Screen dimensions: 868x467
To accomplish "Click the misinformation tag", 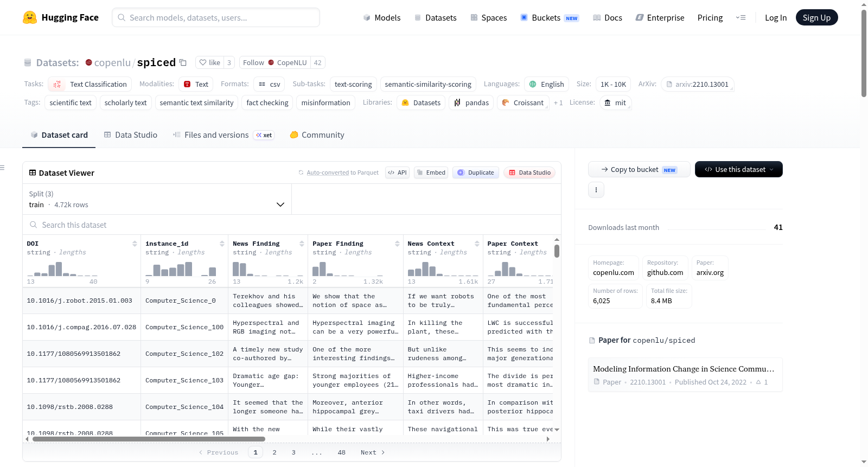I will point(326,103).
